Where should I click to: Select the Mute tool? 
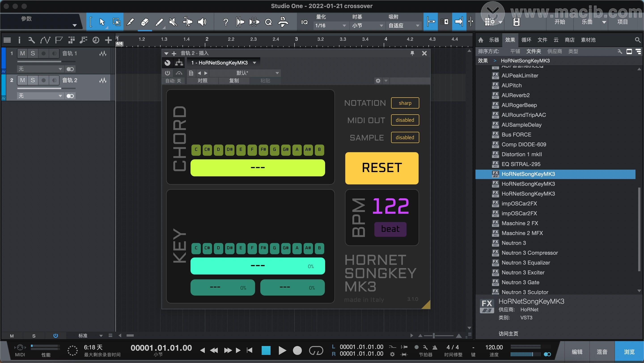pyautogui.click(x=173, y=22)
